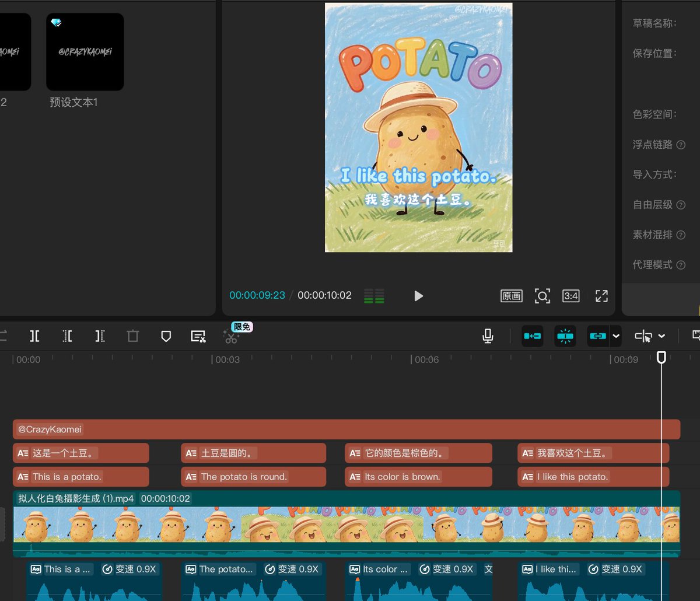
Task: Click the 原画 quality button
Action: tap(512, 296)
